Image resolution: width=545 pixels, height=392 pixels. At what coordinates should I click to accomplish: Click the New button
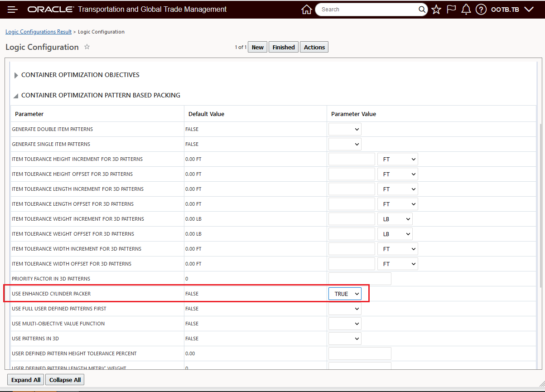[258, 47]
